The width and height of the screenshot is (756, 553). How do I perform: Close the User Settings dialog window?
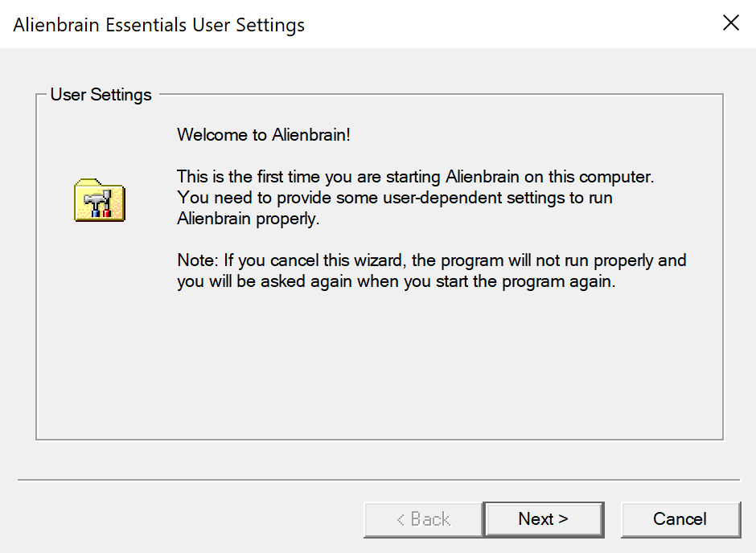coord(730,23)
